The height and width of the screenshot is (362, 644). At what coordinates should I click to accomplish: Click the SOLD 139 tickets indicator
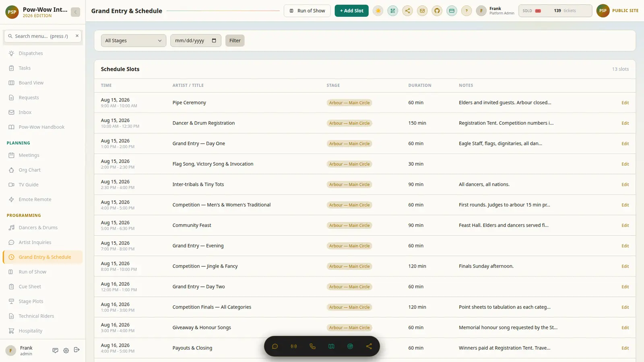tap(555, 11)
